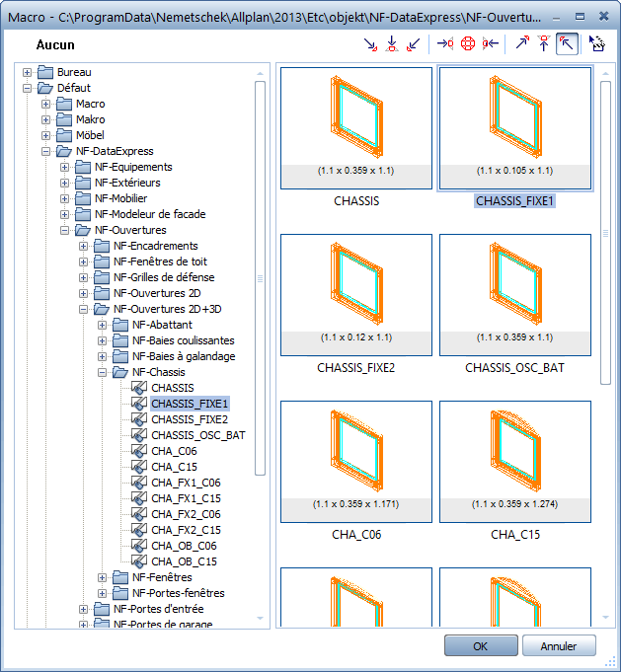Expand the Macro folder node
This screenshot has height=672, width=621.
coord(45,105)
